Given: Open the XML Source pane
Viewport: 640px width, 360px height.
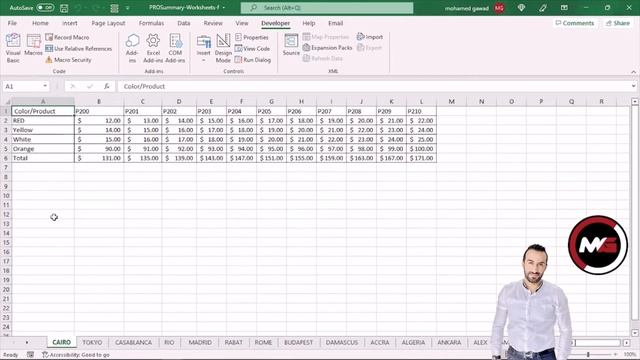Looking at the screenshot, I should tap(291, 45).
